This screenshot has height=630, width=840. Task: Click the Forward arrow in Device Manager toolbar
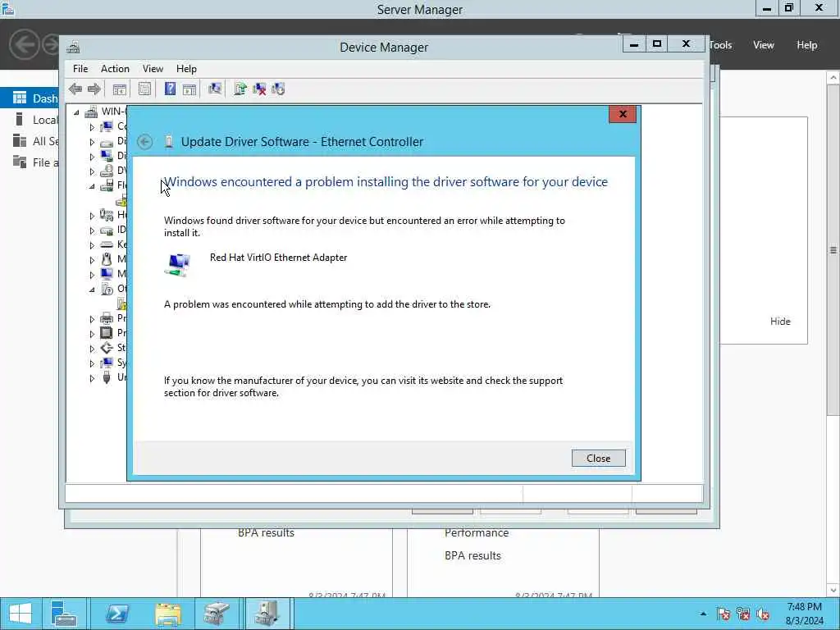(94, 89)
